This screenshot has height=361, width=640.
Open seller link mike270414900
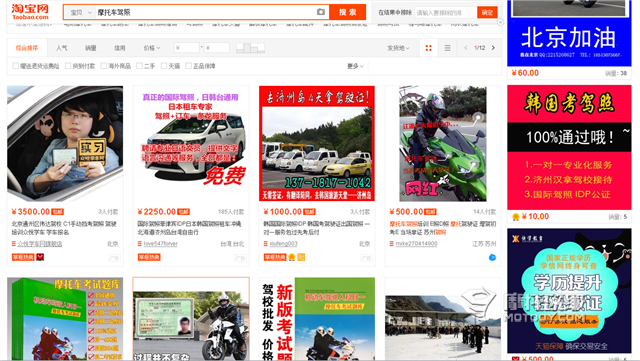pos(416,244)
